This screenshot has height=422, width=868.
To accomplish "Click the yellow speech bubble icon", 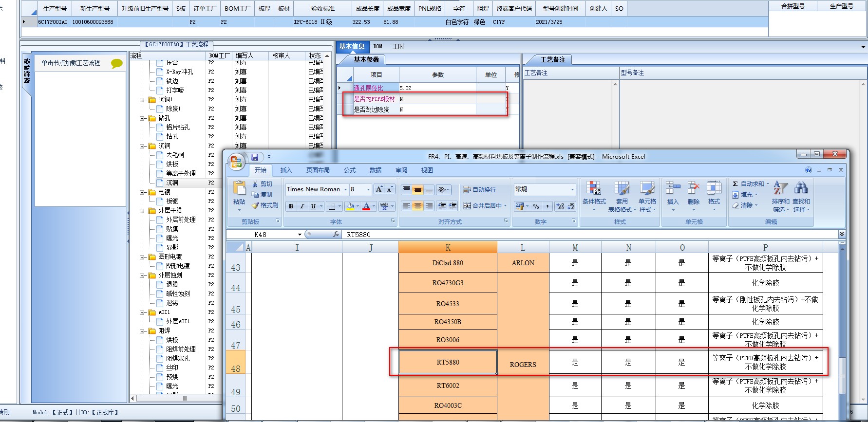I will [117, 63].
